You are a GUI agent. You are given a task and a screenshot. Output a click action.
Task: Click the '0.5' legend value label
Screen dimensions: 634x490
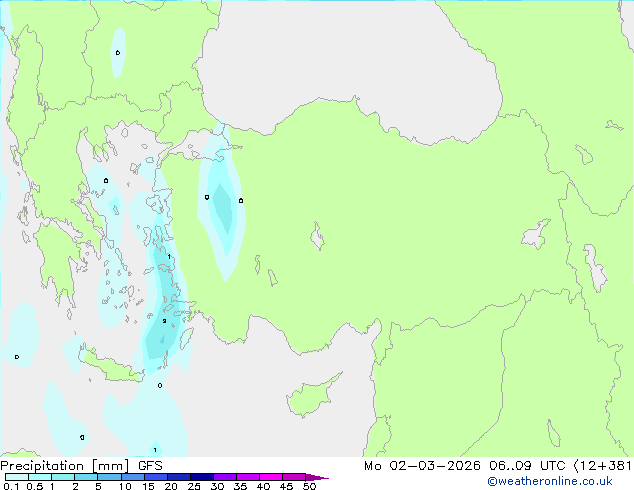35,486
